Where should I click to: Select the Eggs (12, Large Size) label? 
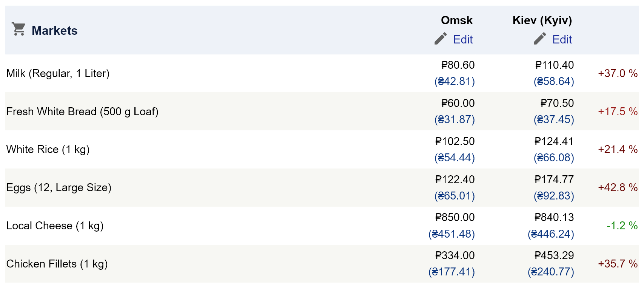59,187
